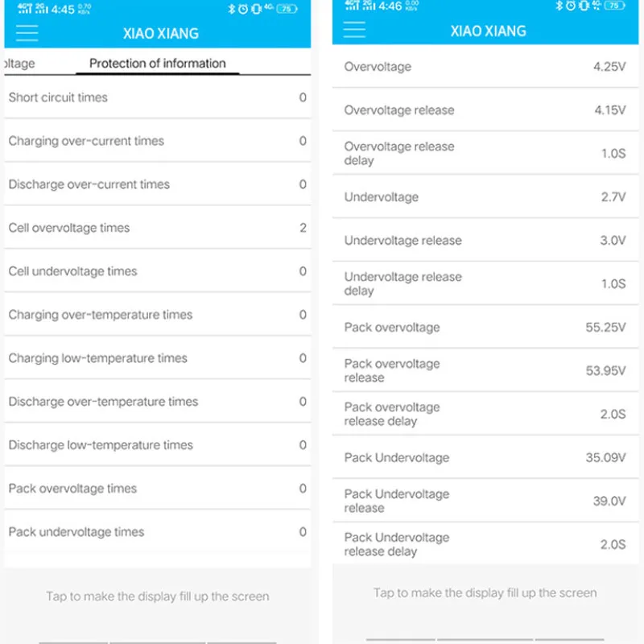Viewport: 644px width, 644px height.
Task: Open Overvoltage release delay 1.0S setting
Action: [485, 153]
